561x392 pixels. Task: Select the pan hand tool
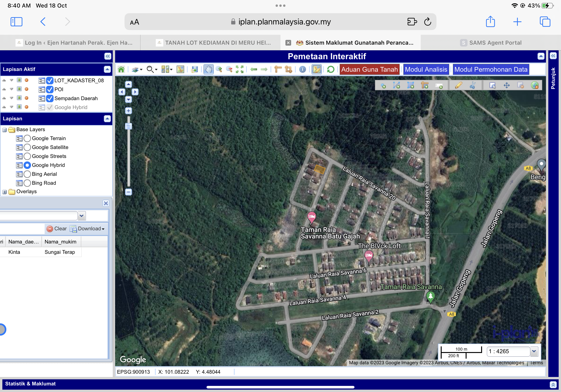click(208, 69)
